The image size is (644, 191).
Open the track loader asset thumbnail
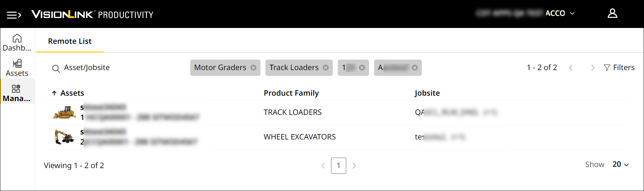point(65,113)
